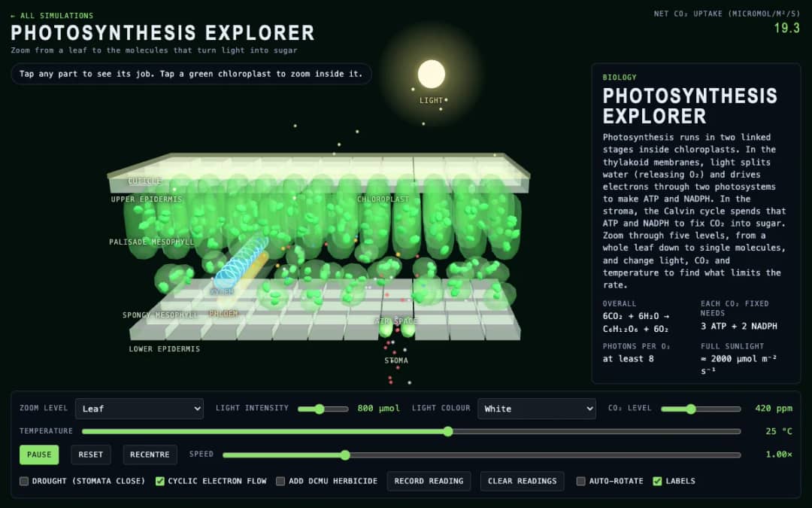Enable Auto-Rotate checkbox
The image size is (812, 508).
pyautogui.click(x=581, y=481)
